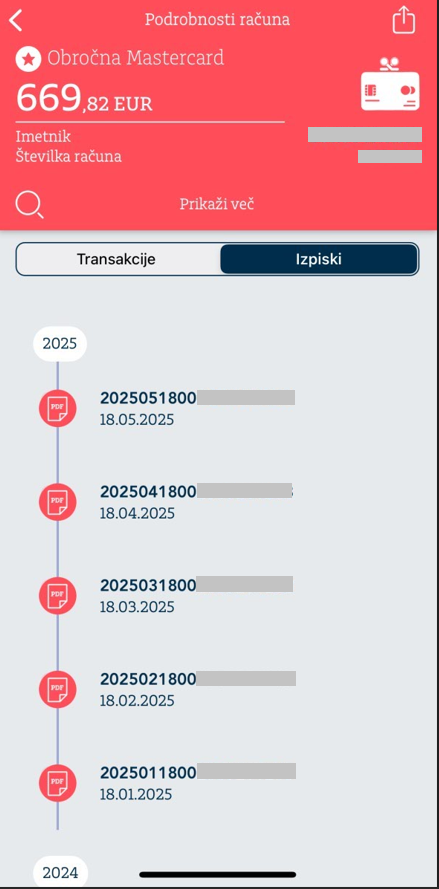Viewport: 439px width, 889px height.
Task: Switch to the Transakcije tab
Action: (x=116, y=259)
